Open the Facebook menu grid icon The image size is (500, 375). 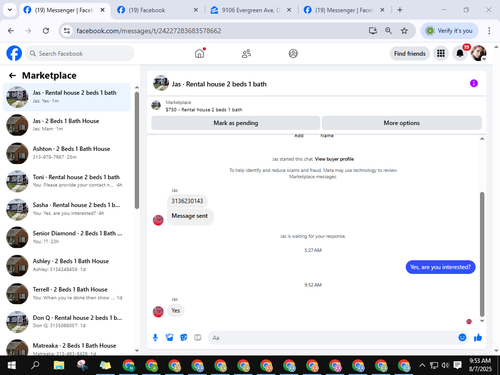[441, 53]
